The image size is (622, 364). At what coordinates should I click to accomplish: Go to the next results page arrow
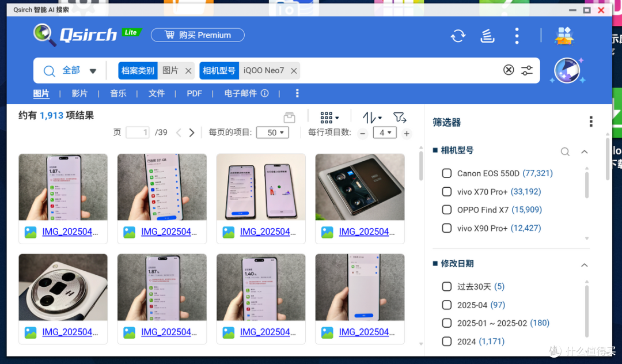click(x=192, y=132)
